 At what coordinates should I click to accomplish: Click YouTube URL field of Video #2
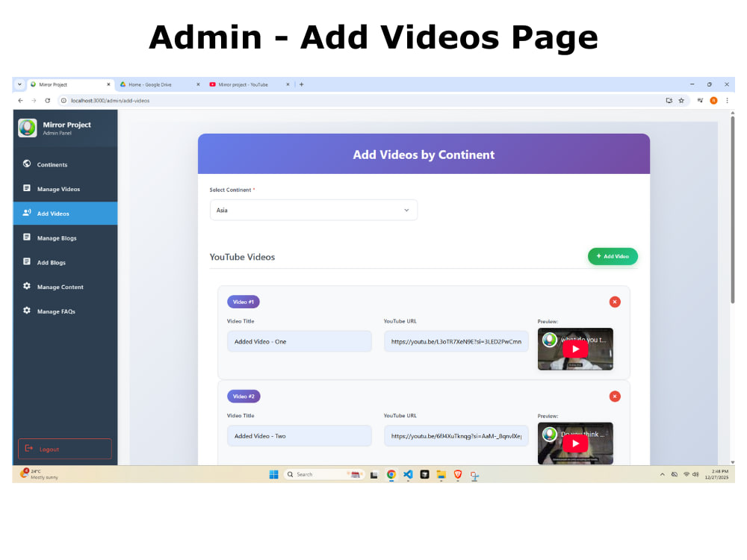[456, 436]
